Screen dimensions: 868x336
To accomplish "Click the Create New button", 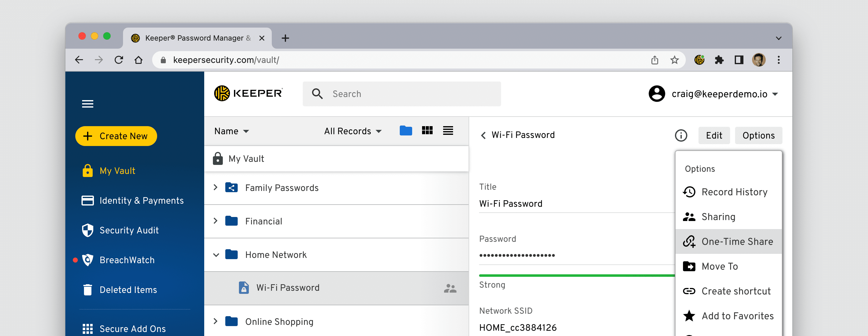I will pos(116,136).
